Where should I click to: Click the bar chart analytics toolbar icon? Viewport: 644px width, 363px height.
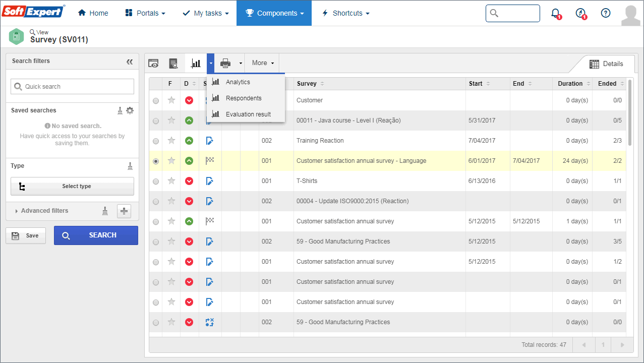(196, 63)
